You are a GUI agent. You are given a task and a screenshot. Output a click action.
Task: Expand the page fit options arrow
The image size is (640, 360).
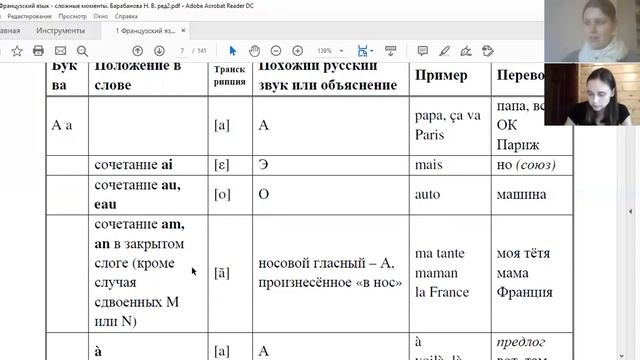[x=372, y=51]
